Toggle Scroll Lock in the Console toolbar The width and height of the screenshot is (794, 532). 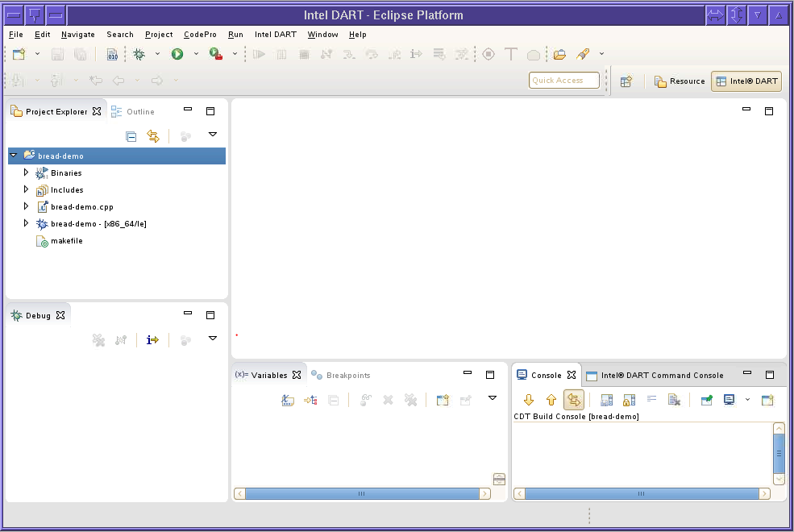(x=629, y=400)
